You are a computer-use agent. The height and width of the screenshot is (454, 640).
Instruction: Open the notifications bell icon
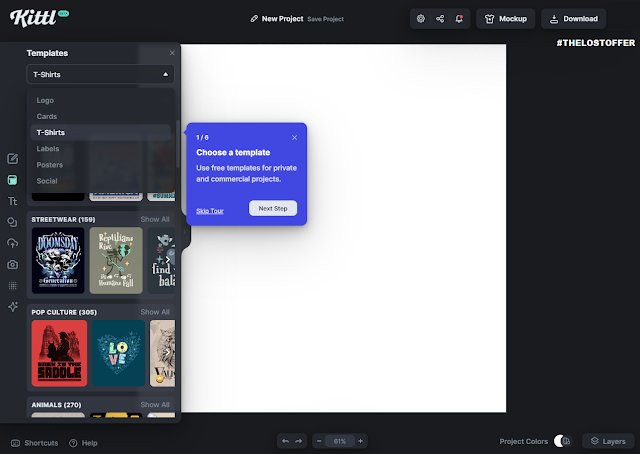(x=459, y=19)
